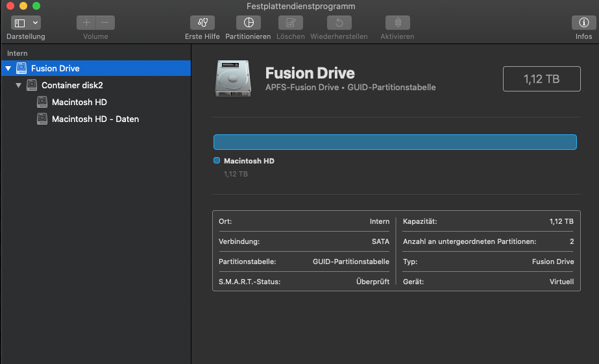
Task: Click the remove volume minus button
Action: (x=105, y=23)
